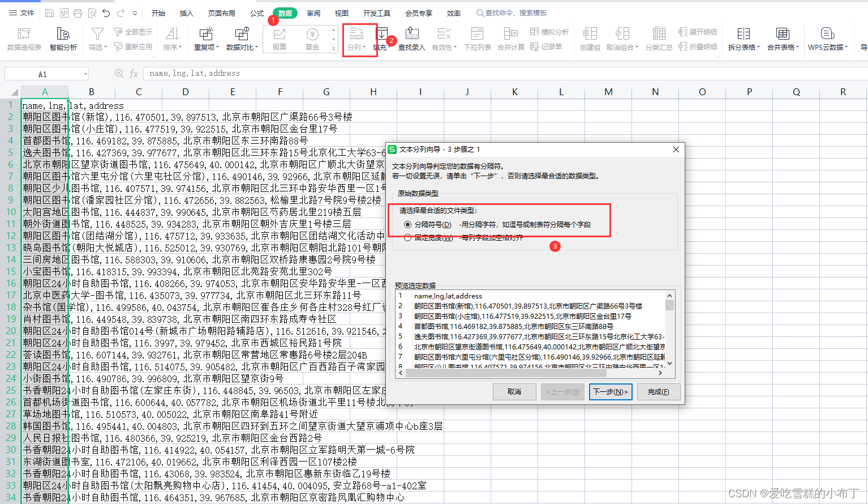Viewport: 868px width, 504px height.
Task: Click the preview scroll-down arrow
Action: tap(670, 364)
